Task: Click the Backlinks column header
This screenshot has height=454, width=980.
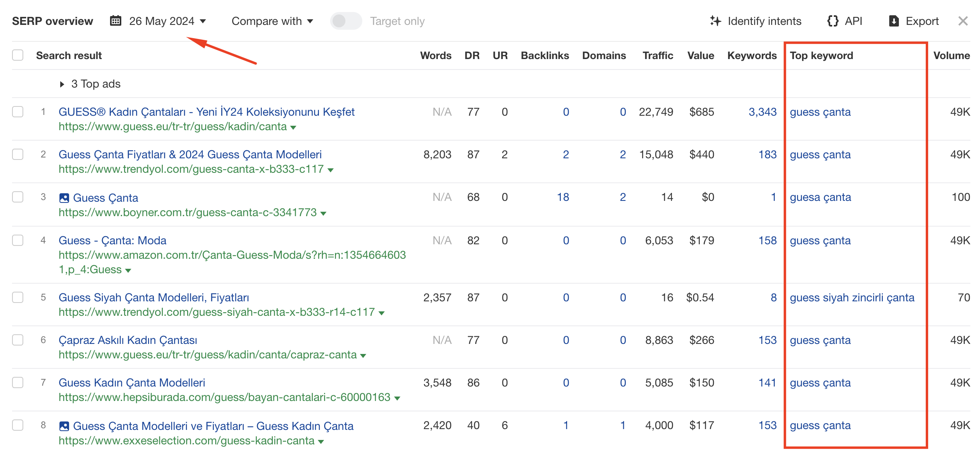Action: click(x=545, y=55)
